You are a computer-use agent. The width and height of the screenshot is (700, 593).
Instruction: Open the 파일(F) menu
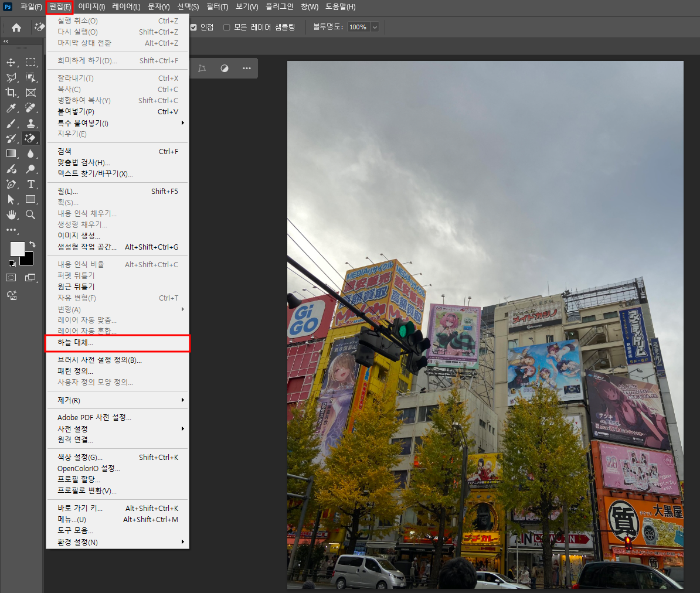pyautogui.click(x=31, y=6)
